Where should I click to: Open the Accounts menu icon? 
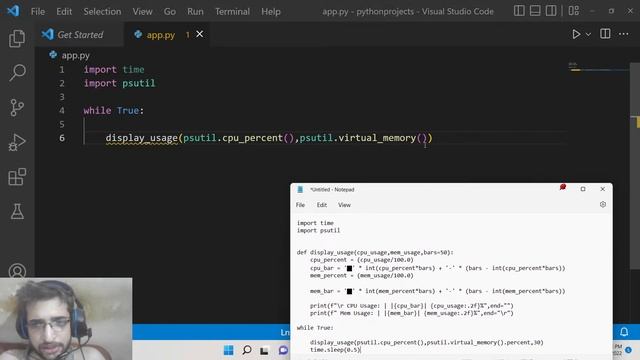[17, 271]
